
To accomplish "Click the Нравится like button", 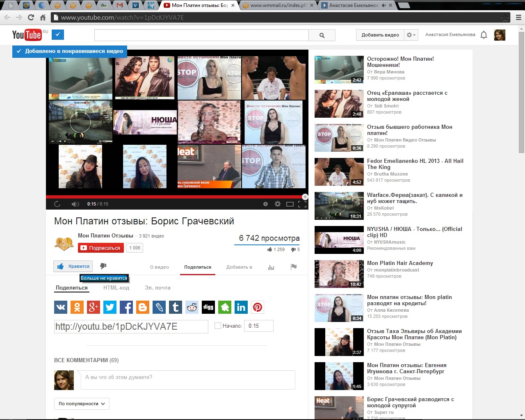I will 73,266.
